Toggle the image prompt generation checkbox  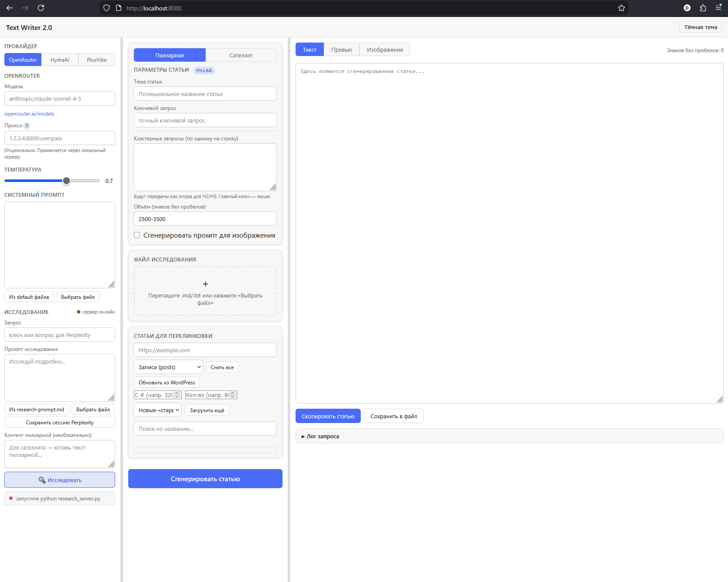click(x=137, y=235)
